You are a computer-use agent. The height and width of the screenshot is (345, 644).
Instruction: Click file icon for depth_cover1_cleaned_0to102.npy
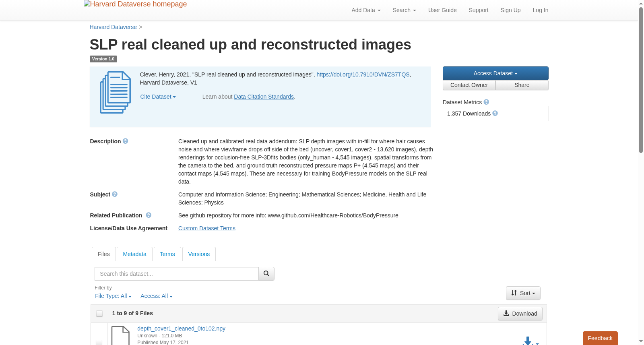(120, 336)
